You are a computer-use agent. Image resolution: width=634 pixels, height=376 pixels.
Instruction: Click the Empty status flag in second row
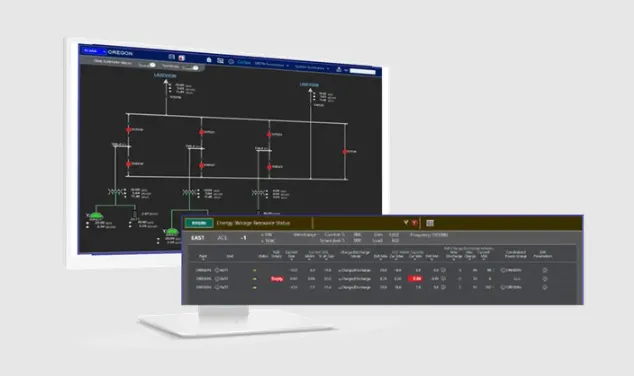(277, 279)
